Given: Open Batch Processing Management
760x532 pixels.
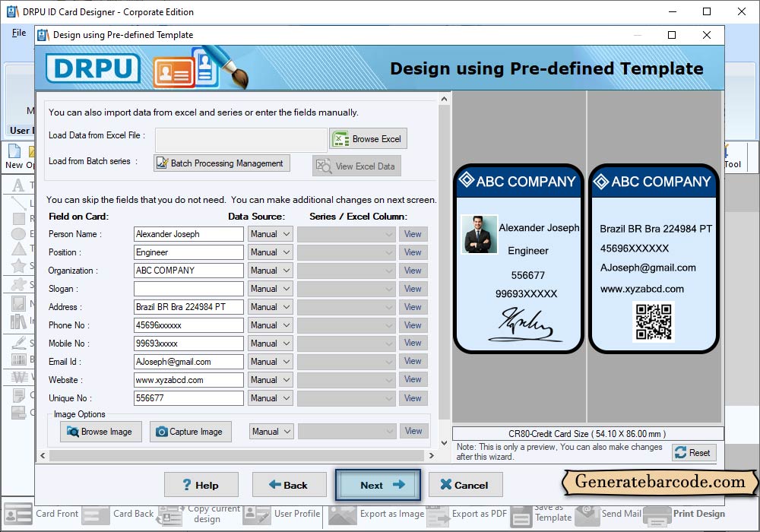Looking at the screenshot, I should 222,163.
